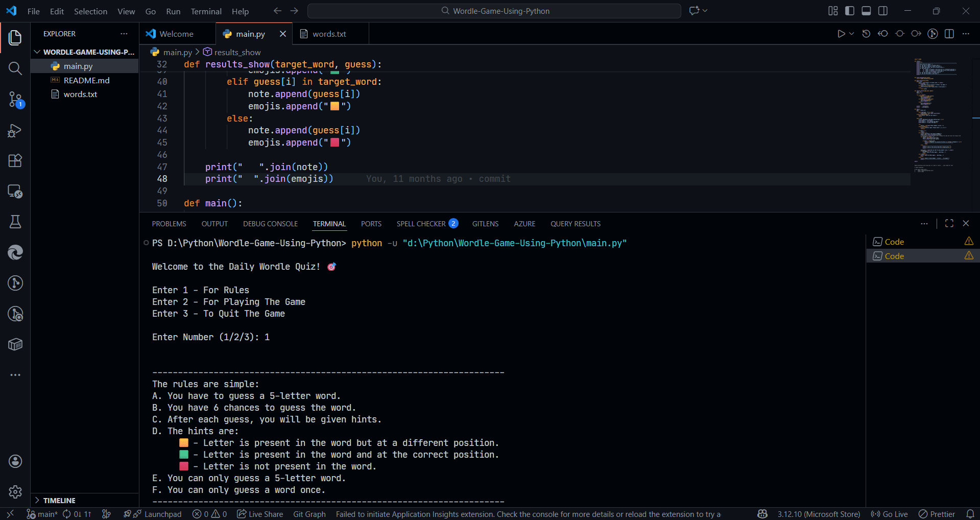Collapse the WORDLE-GAME-USING-P... folder

point(37,52)
